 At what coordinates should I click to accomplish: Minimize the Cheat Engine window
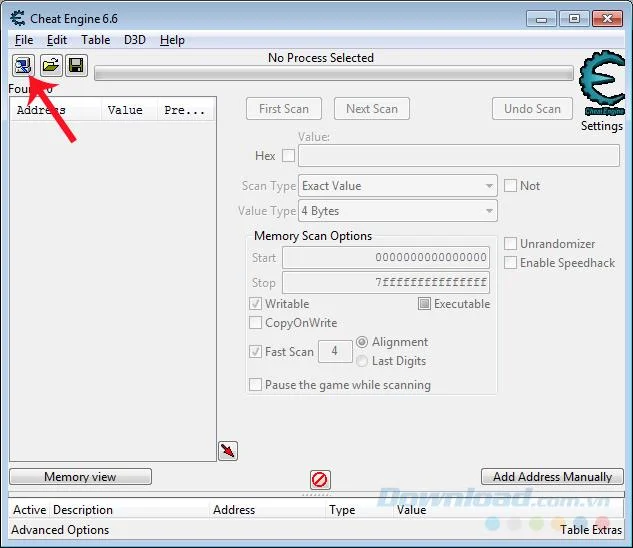pyautogui.click(x=541, y=19)
